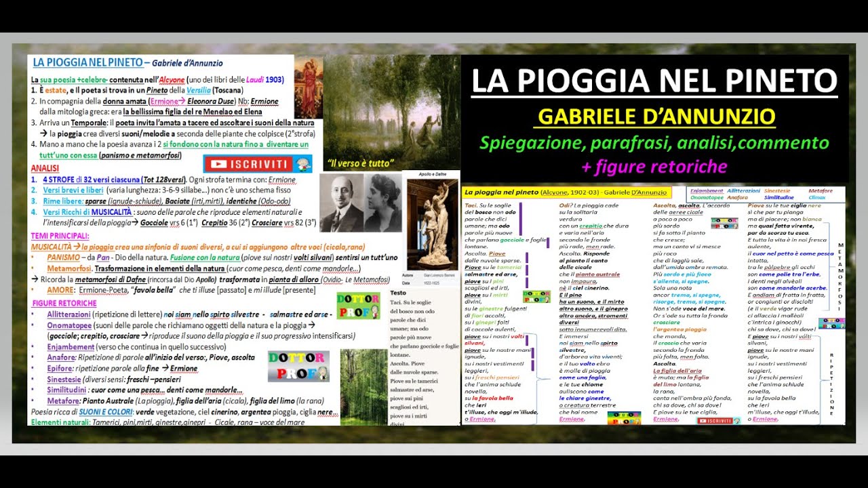Viewport: 868px width, 488px height.
Task: Click the DOTTOR PROF logo beside 'più sordo'
Action: tap(724, 223)
